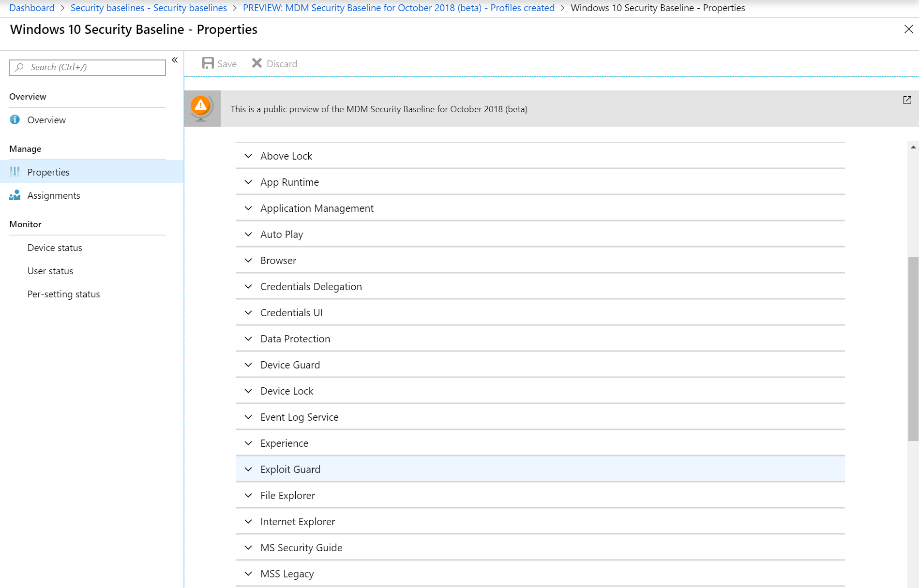Click the search magnifier icon

19,67
